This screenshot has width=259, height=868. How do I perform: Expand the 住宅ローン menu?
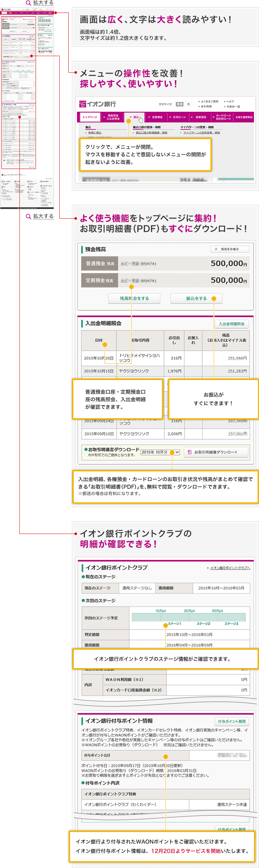coord(178,117)
